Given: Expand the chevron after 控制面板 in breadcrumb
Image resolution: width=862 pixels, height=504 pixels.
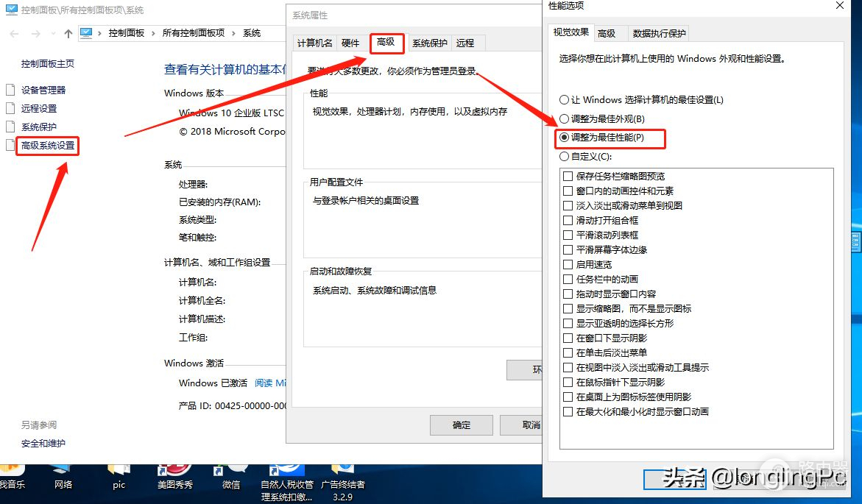Looking at the screenshot, I should pos(153,34).
